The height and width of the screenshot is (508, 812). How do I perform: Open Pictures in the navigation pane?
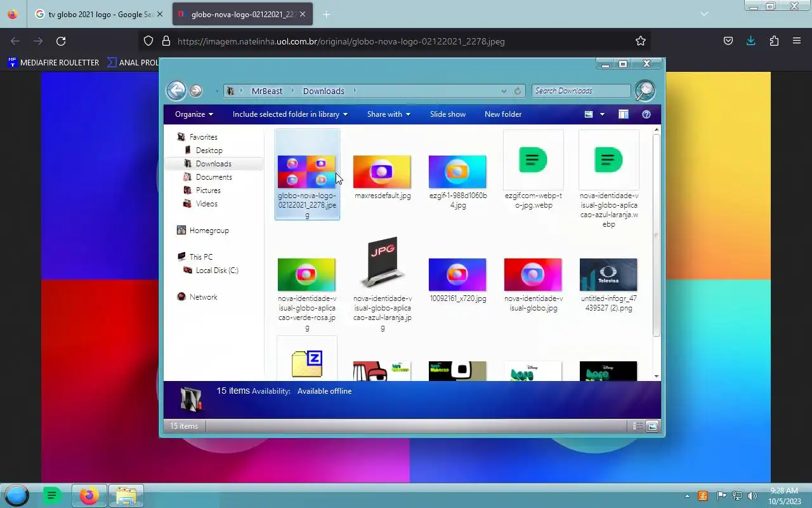pyautogui.click(x=208, y=190)
